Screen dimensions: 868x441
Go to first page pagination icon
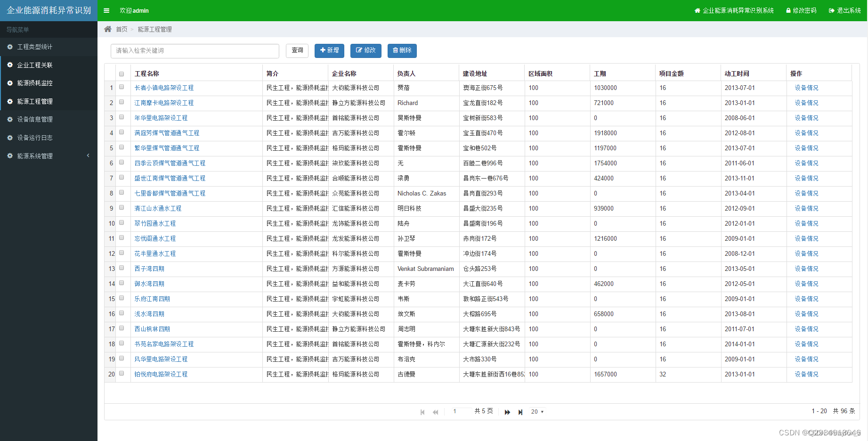pos(422,412)
